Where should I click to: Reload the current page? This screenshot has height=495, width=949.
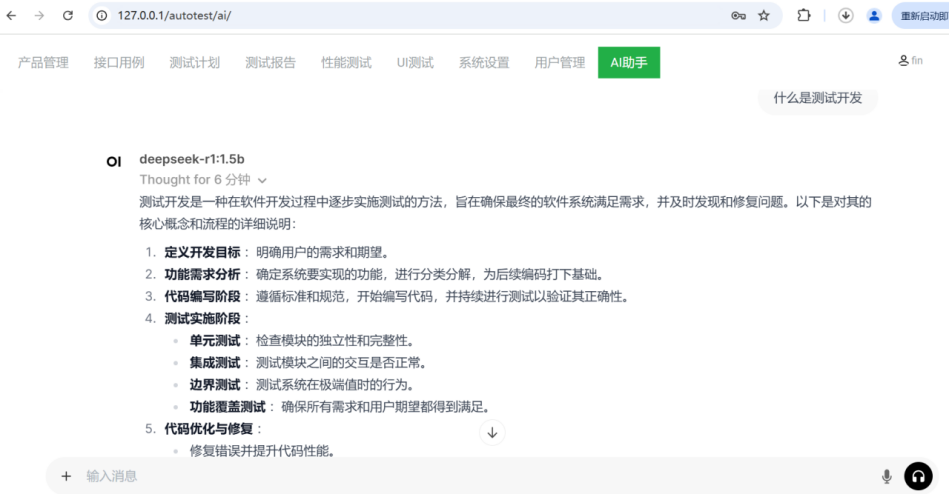coord(68,16)
